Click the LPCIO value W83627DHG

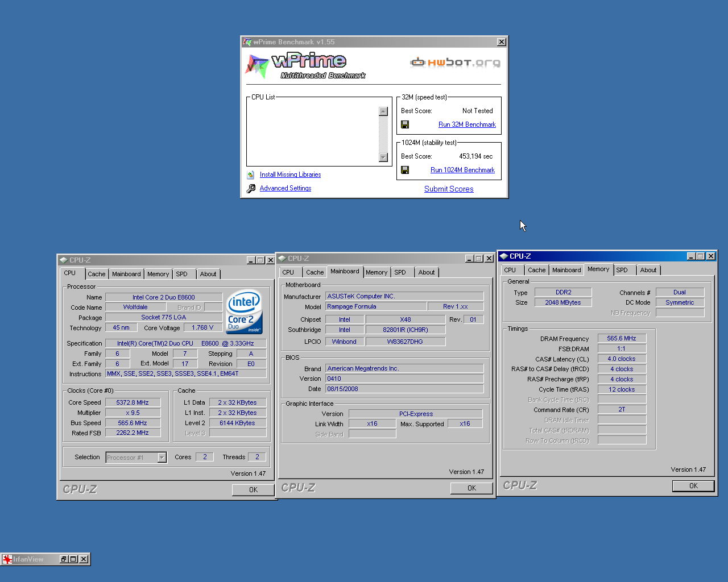tap(406, 342)
